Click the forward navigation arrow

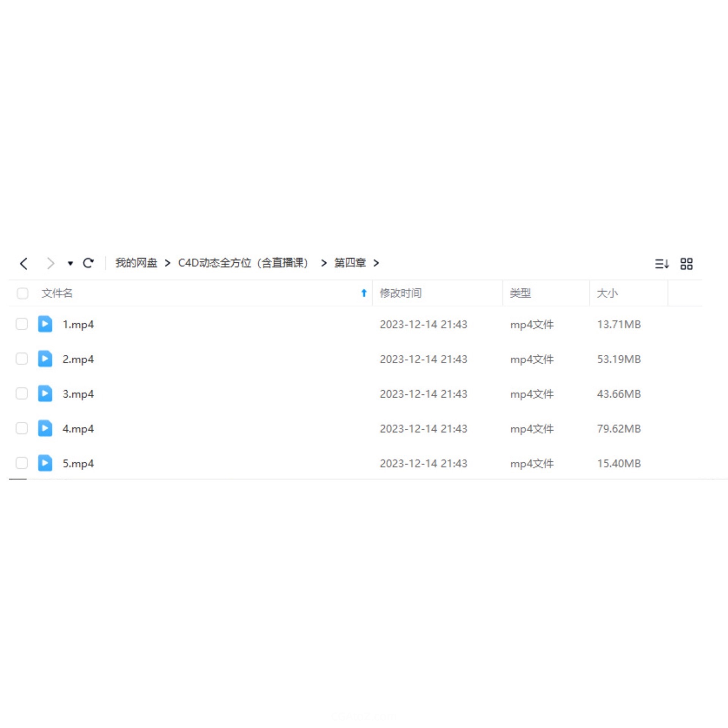[x=50, y=263]
